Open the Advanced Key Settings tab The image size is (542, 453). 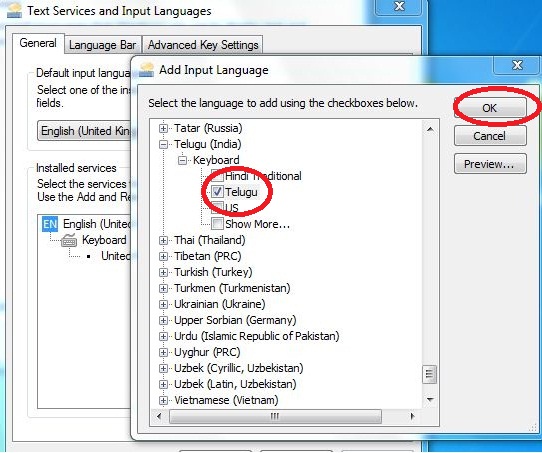pyautogui.click(x=203, y=45)
